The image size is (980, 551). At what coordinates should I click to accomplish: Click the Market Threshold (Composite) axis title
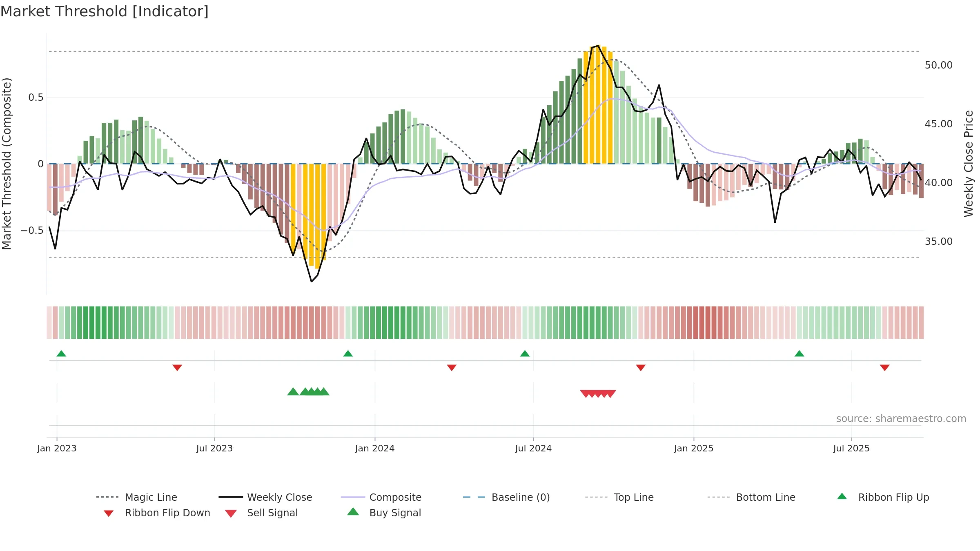click(x=7, y=164)
